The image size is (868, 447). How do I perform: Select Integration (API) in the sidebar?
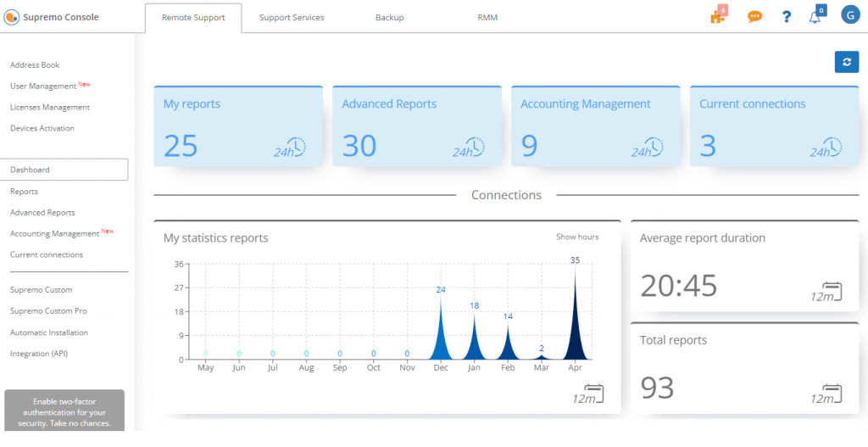click(38, 354)
